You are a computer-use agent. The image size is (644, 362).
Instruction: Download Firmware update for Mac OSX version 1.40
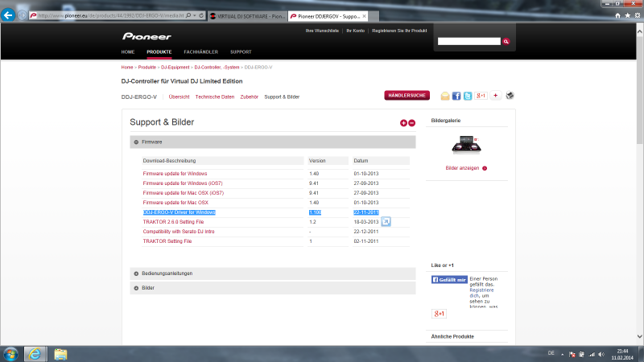175,203
